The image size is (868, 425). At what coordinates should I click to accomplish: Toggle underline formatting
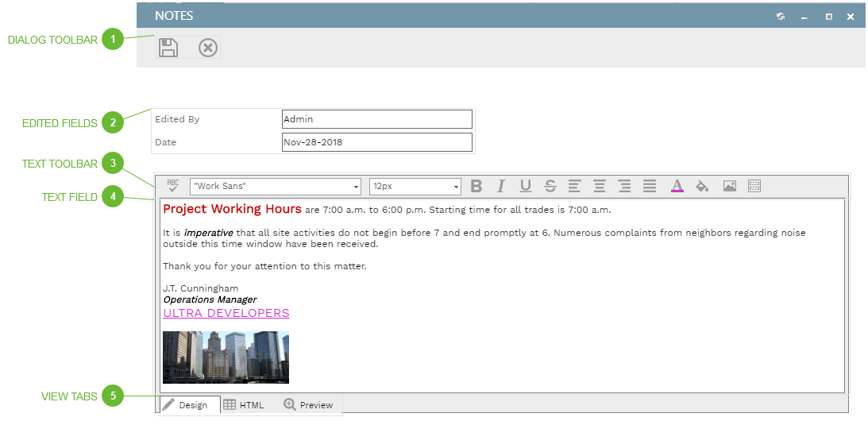click(526, 186)
